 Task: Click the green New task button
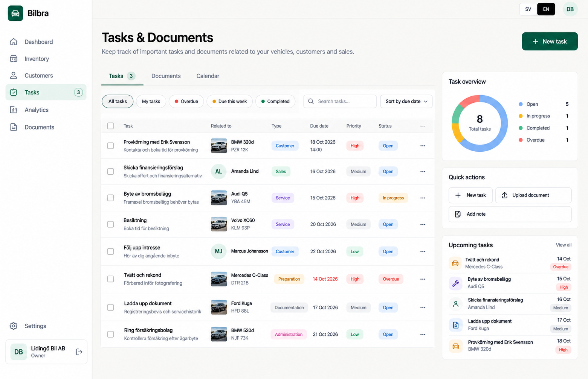(550, 41)
